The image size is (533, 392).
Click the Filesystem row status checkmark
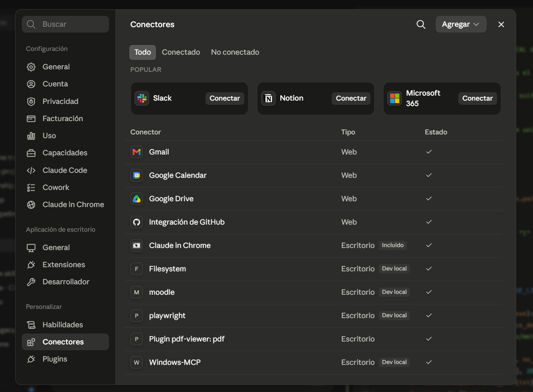(429, 269)
